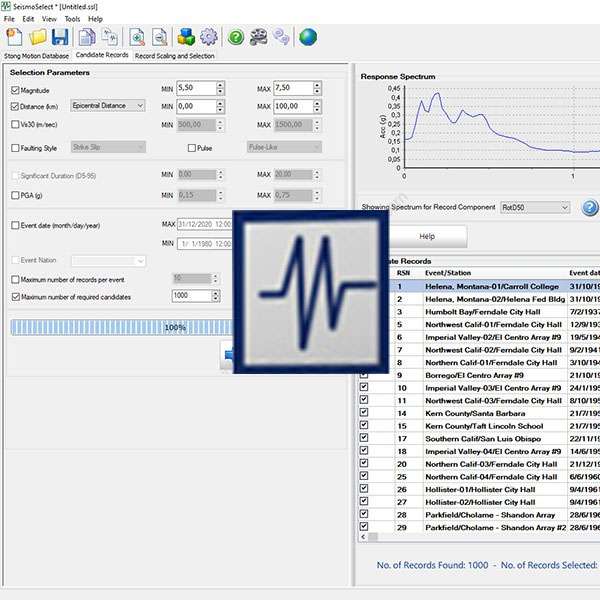Click the zoom in toolbar icon
600x600 pixels.
pyautogui.click(x=137, y=38)
